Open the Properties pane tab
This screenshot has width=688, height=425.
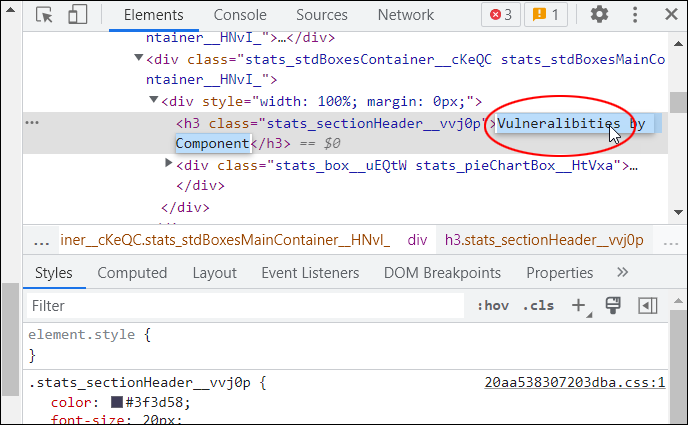point(560,273)
